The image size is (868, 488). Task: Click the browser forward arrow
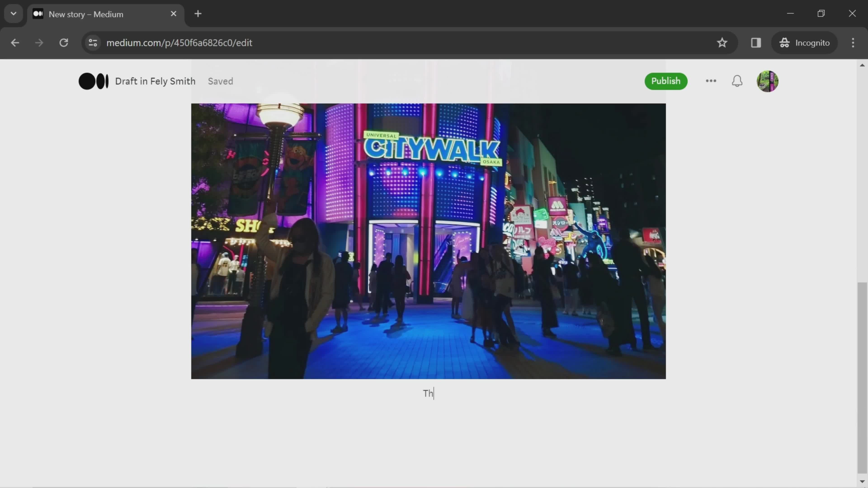click(x=39, y=43)
